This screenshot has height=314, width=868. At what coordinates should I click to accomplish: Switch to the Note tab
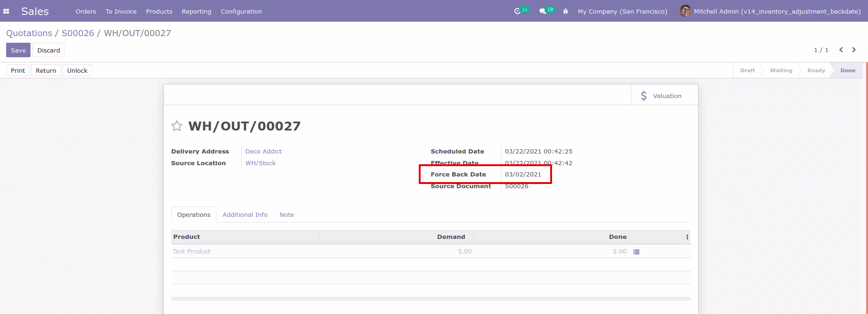pos(287,214)
